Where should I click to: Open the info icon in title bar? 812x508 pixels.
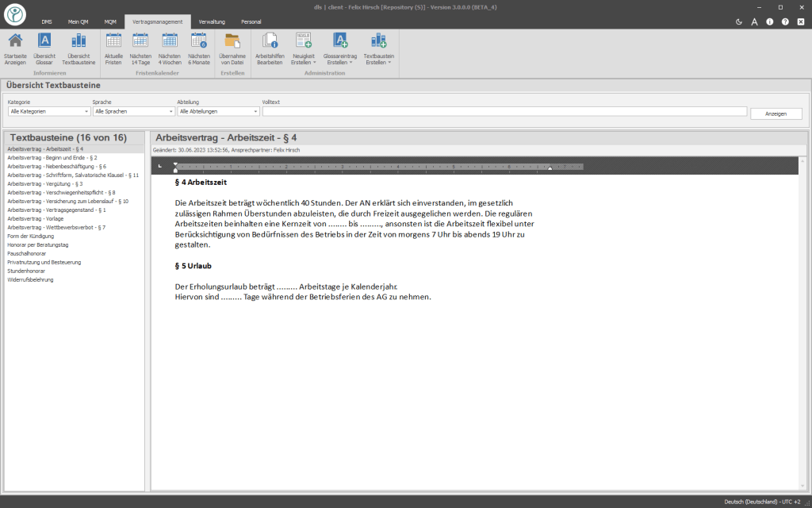(x=770, y=21)
